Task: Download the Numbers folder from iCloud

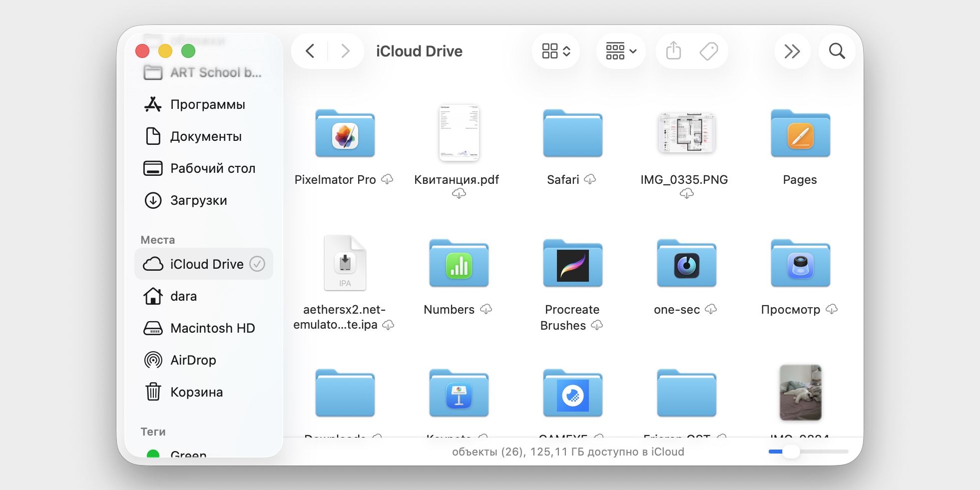Action: point(486,309)
